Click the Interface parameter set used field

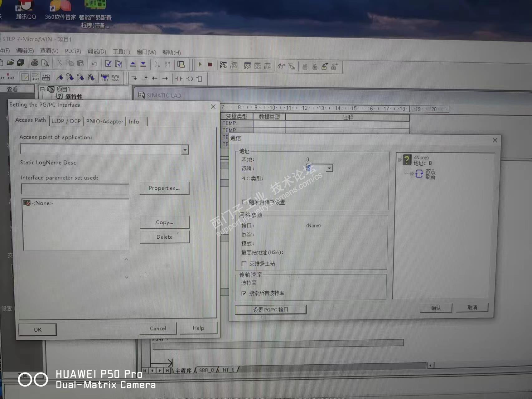[x=75, y=189]
